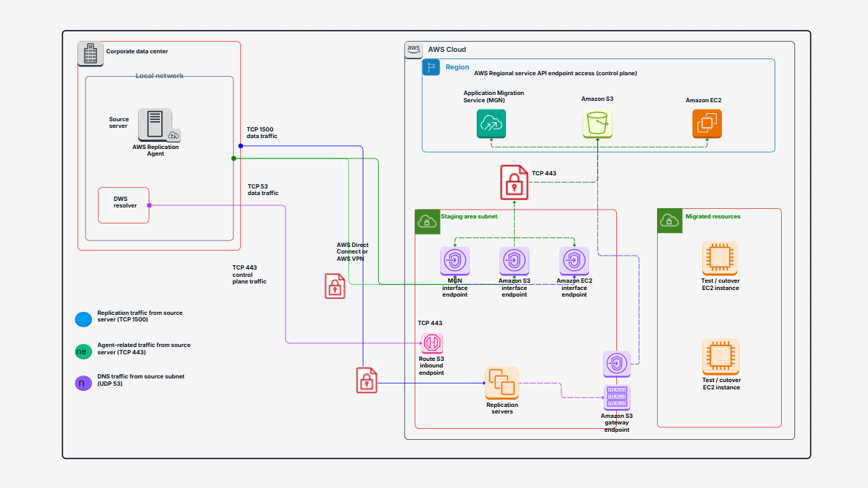The image size is (868, 488).
Task: Click the 'AWS Regional service API endpoint access' text
Action: coord(556,73)
